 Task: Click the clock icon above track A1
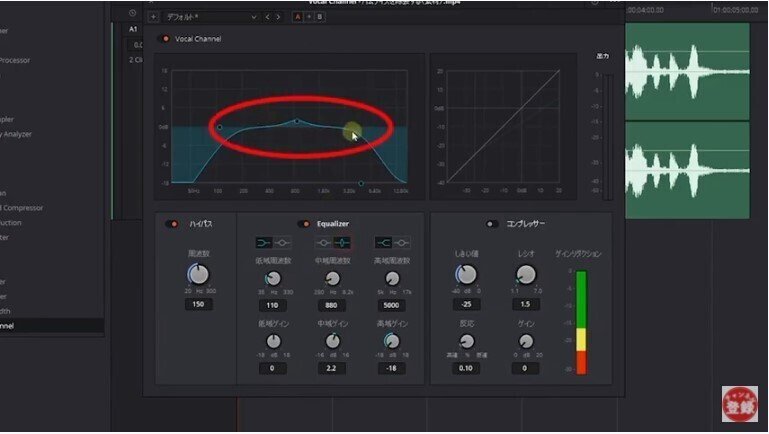[x=132, y=13]
